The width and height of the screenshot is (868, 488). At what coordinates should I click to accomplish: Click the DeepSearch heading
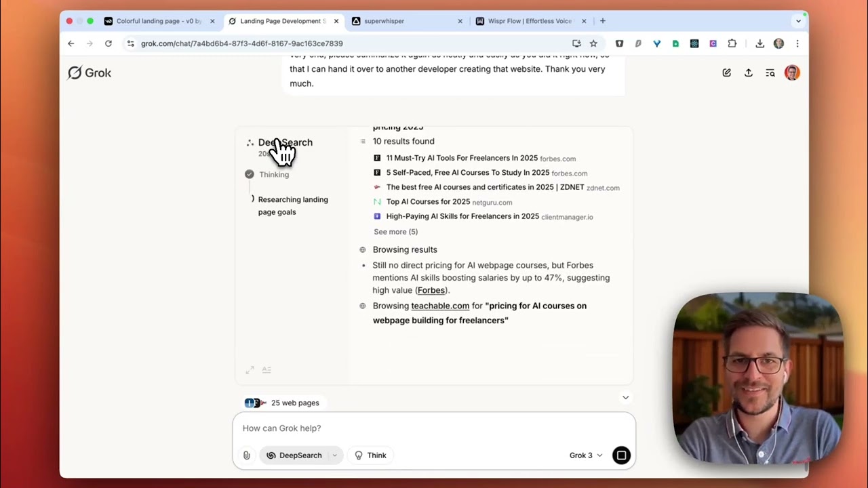[285, 142]
